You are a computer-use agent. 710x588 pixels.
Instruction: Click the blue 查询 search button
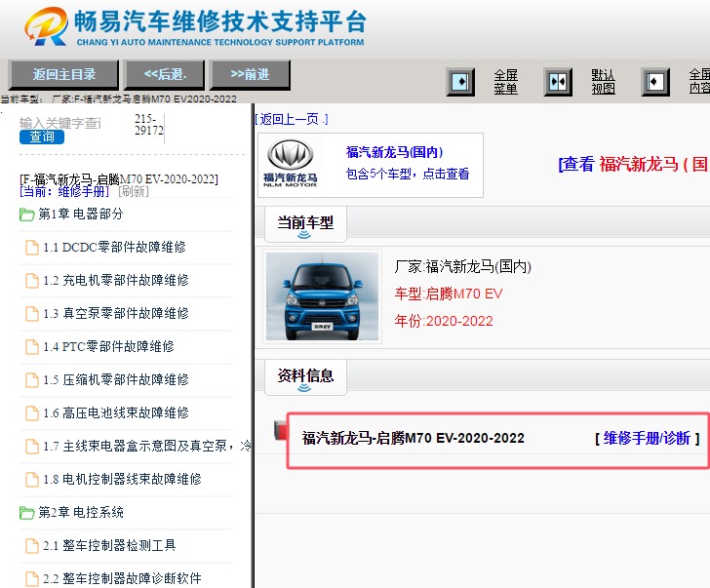coord(42,137)
